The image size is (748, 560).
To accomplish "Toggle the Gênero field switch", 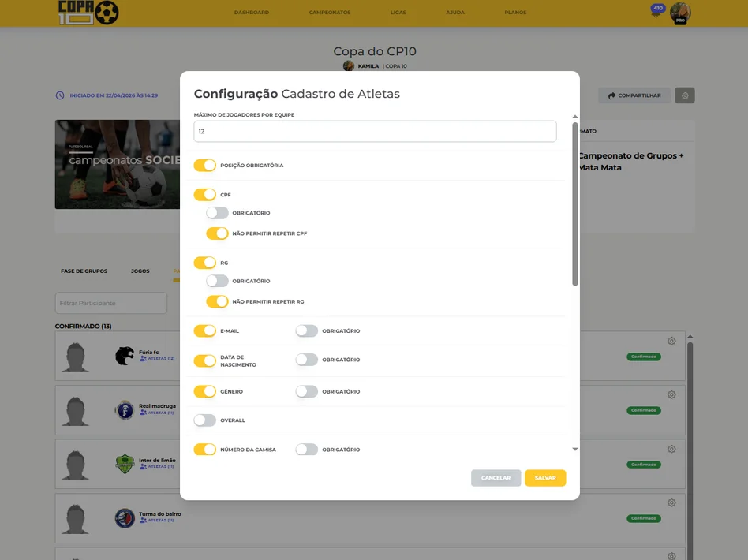I will pos(204,391).
